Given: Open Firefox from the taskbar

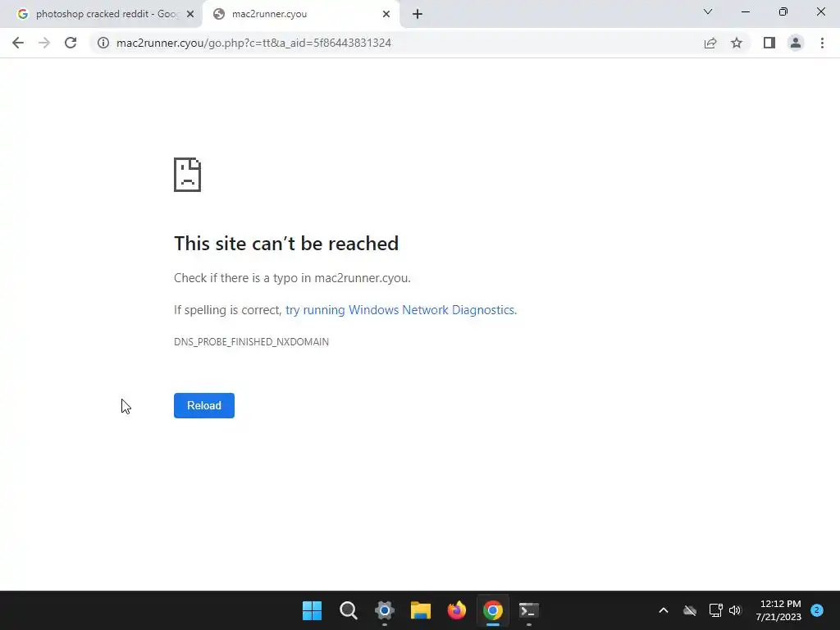Looking at the screenshot, I should pyautogui.click(x=456, y=610).
